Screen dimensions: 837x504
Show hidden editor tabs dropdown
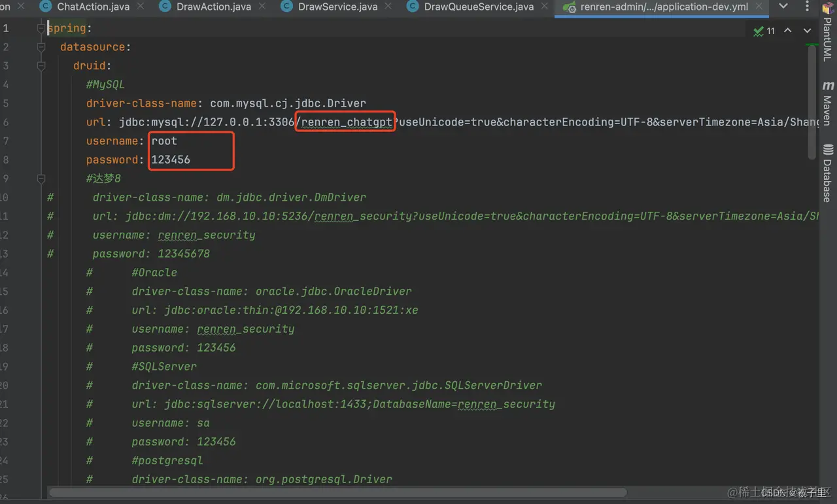pos(783,7)
